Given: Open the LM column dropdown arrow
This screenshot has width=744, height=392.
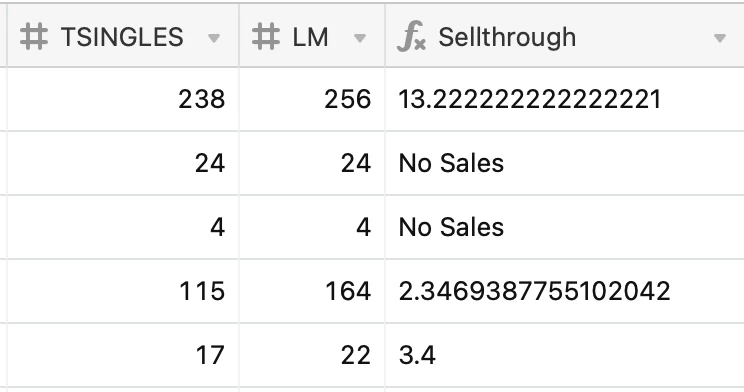Looking at the screenshot, I should 360,38.
